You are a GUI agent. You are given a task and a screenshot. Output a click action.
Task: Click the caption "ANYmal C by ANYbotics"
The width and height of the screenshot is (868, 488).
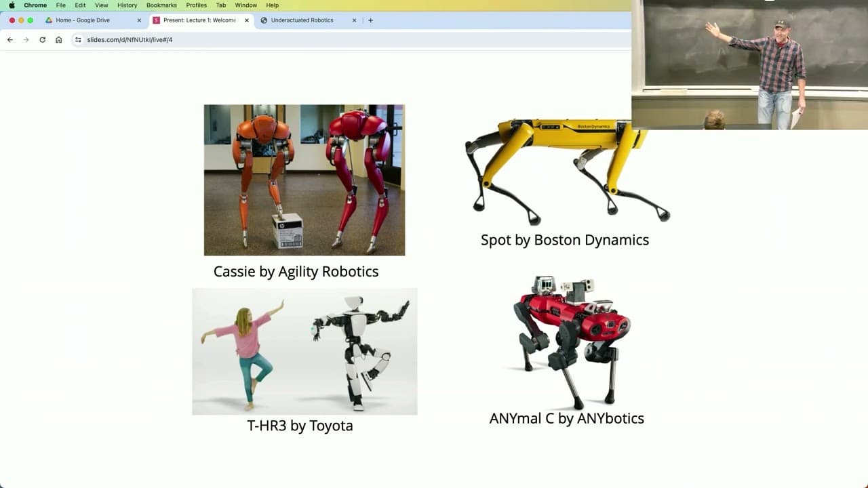[x=567, y=418]
